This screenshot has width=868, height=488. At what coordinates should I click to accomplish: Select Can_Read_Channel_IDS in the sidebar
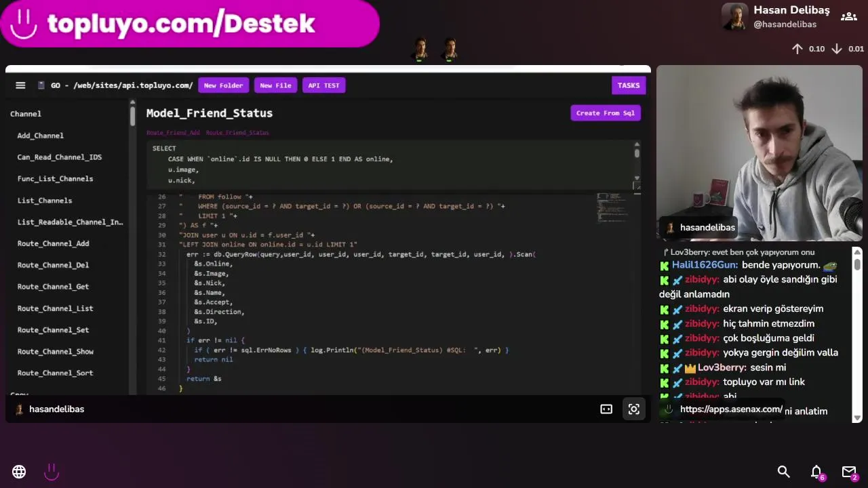(x=60, y=157)
